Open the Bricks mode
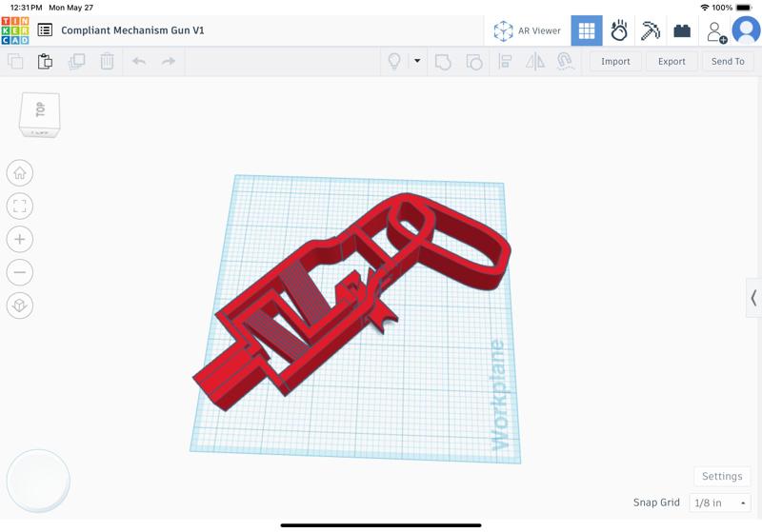762x532 pixels. [682, 30]
